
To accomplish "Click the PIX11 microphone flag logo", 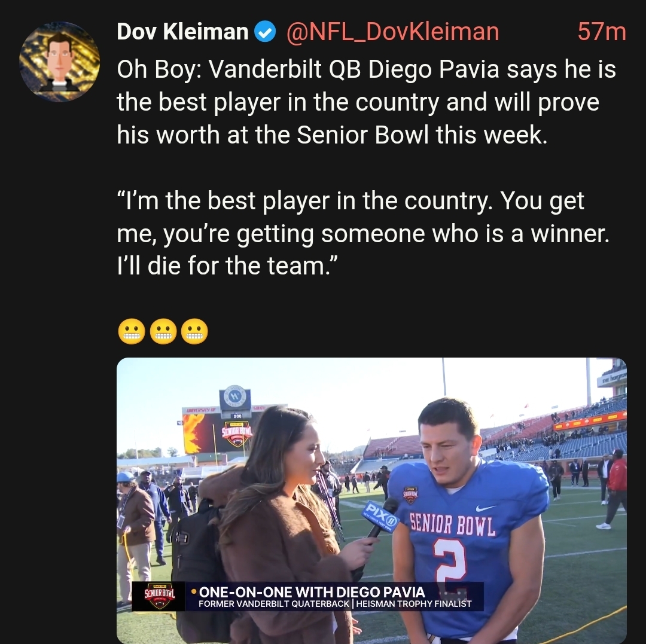I will 380,517.
